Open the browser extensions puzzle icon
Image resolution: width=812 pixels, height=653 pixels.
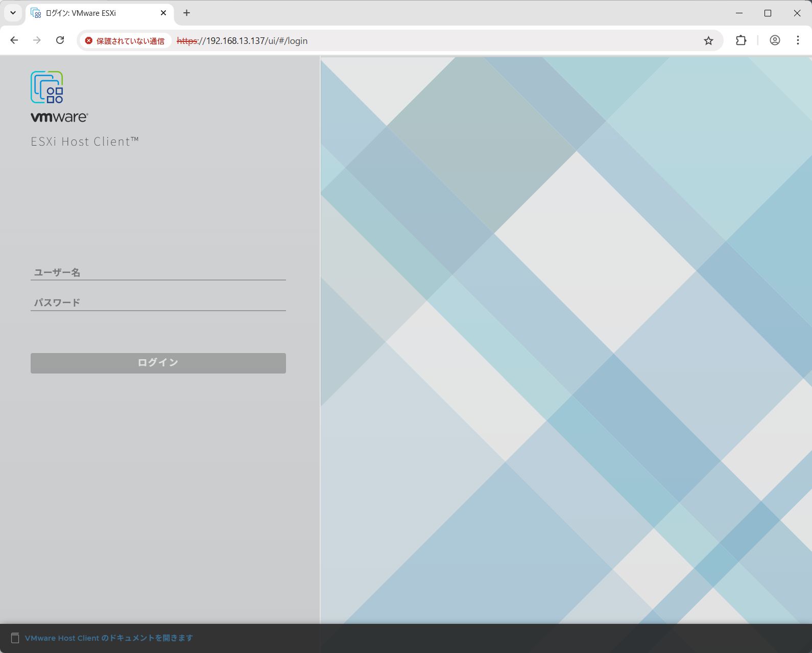[741, 40]
